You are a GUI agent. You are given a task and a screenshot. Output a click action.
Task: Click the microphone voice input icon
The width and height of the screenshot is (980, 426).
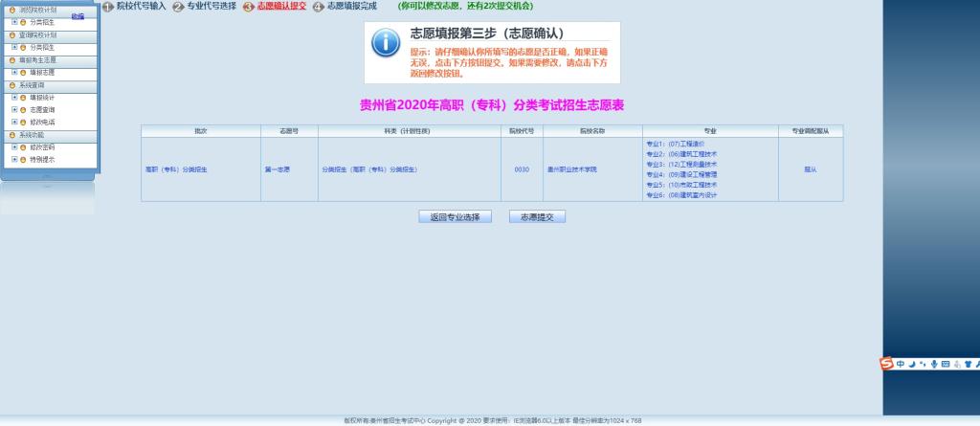tap(933, 364)
